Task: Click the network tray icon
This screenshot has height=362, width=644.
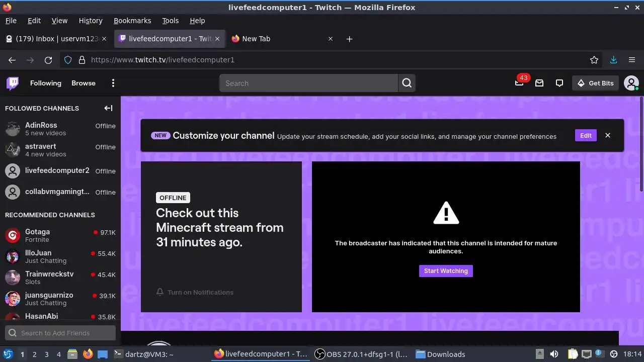Action: pyautogui.click(x=586, y=354)
